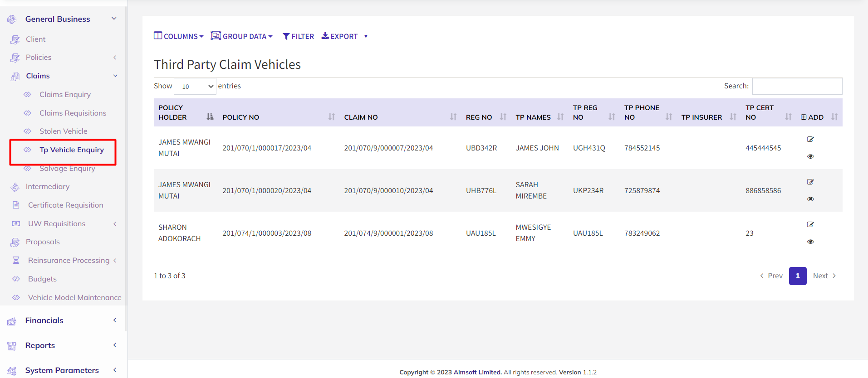Image resolution: width=868 pixels, height=378 pixels.
Task: Go to Next page
Action: click(824, 276)
